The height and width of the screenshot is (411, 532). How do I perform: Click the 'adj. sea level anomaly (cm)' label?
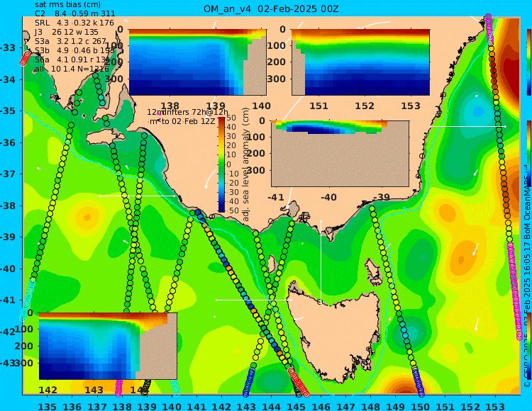pos(246,164)
